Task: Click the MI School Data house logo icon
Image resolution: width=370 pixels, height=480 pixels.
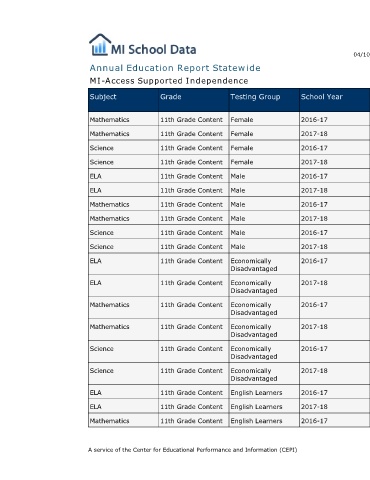Action: click(100, 45)
